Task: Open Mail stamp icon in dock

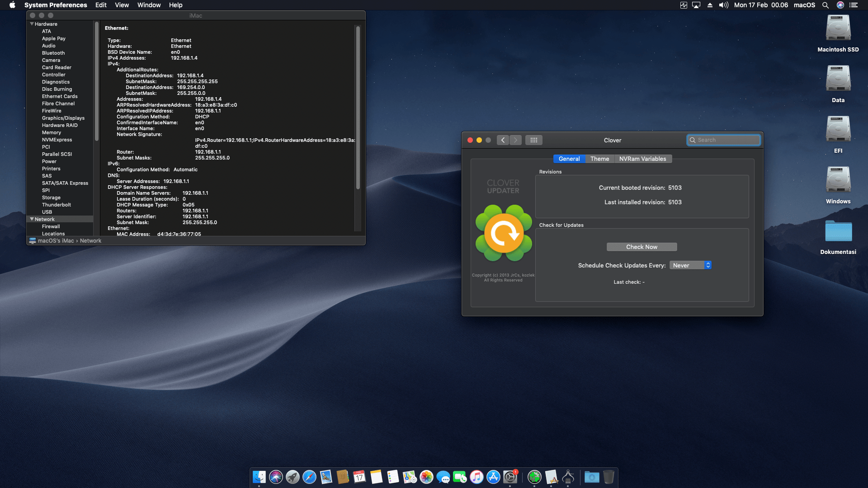Action: pyautogui.click(x=326, y=477)
